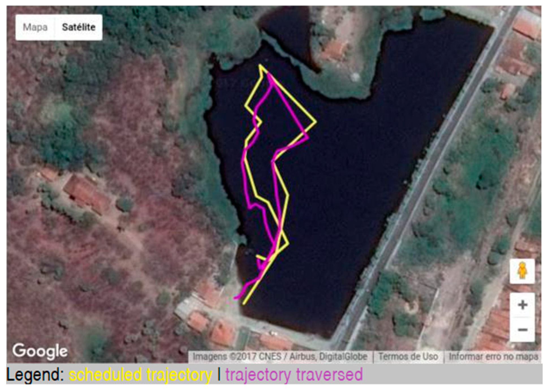Click the short yellow segment near lake bottom

coord(261,257)
